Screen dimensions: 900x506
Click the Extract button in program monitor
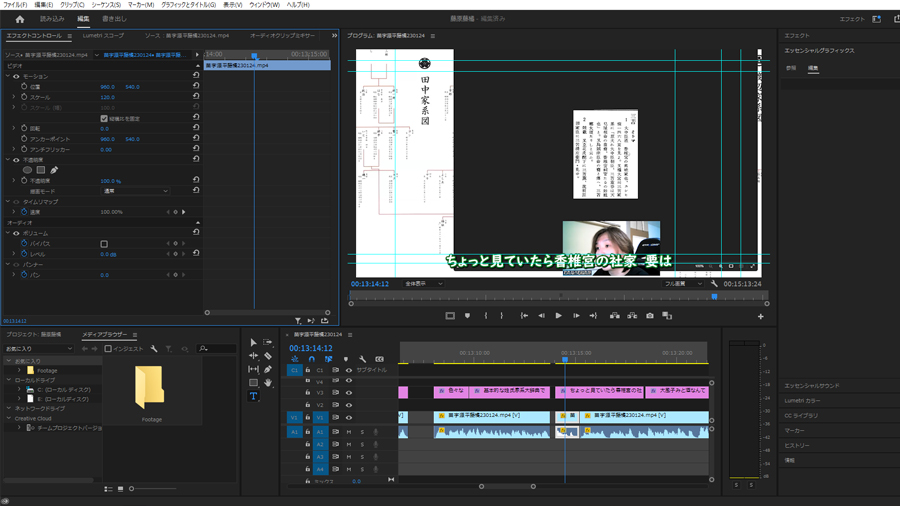tap(632, 316)
